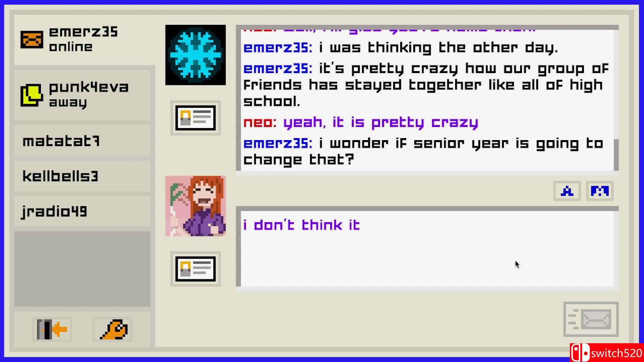Select kellbells3 in the buddy list
This screenshot has width=644, height=362.
click(82, 176)
